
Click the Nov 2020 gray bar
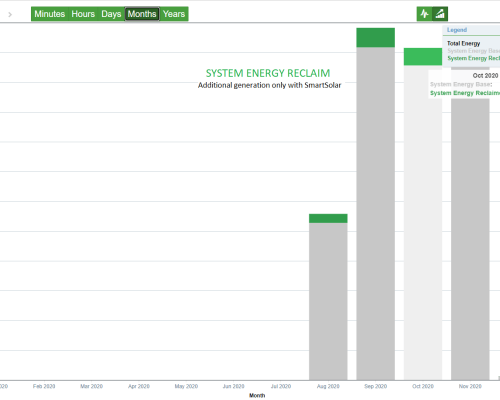pyautogui.click(x=470, y=239)
